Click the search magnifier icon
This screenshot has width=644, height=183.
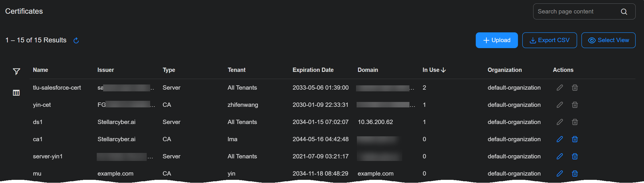pos(624,11)
